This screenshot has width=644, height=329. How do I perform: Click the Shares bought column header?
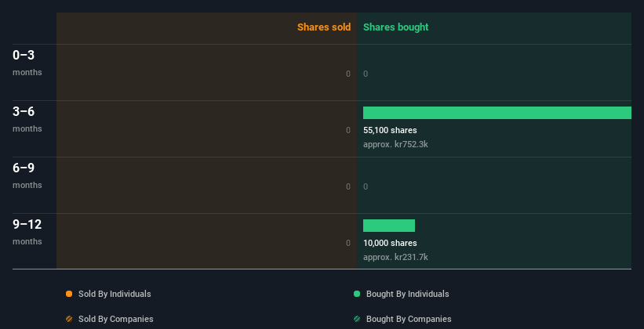(x=395, y=27)
